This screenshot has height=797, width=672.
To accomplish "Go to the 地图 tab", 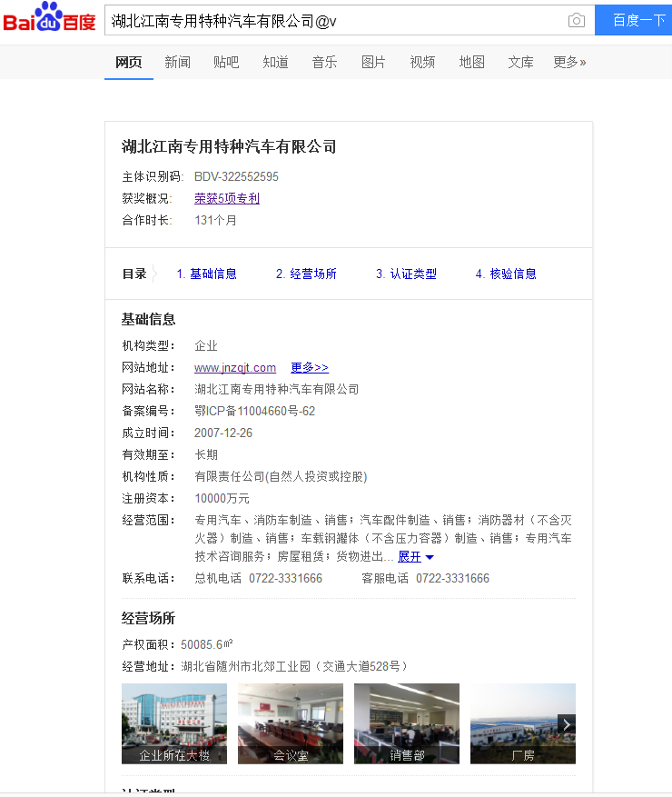I will point(471,62).
